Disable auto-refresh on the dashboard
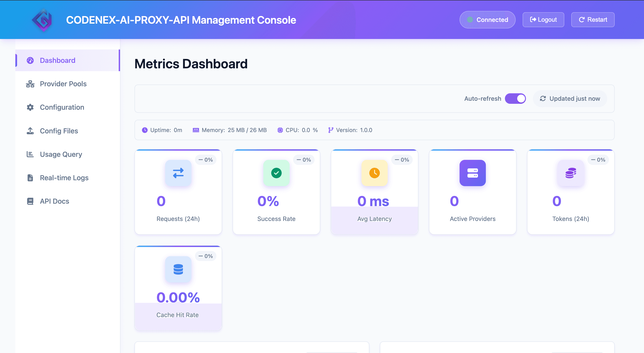The image size is (644, 353). point(515,99)
